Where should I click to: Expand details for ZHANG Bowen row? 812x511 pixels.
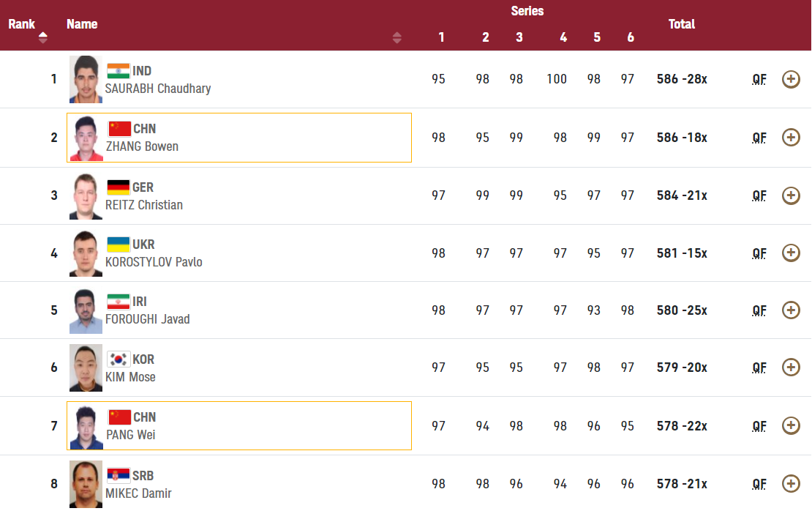tap(791, 138)
